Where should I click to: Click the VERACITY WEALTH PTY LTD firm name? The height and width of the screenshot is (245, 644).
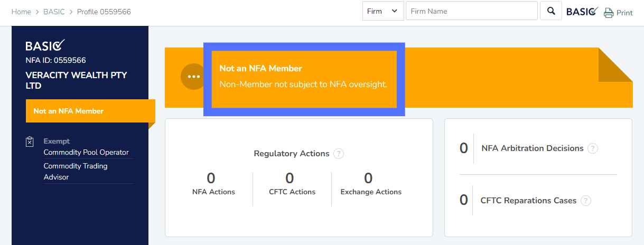pos(76,80)
